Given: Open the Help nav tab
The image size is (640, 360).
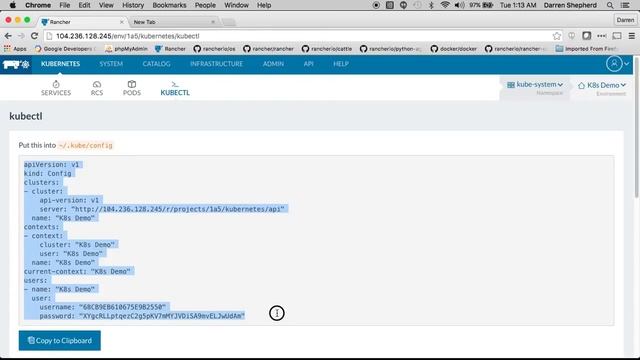Looking at the screenshot, I should (341, 64).
